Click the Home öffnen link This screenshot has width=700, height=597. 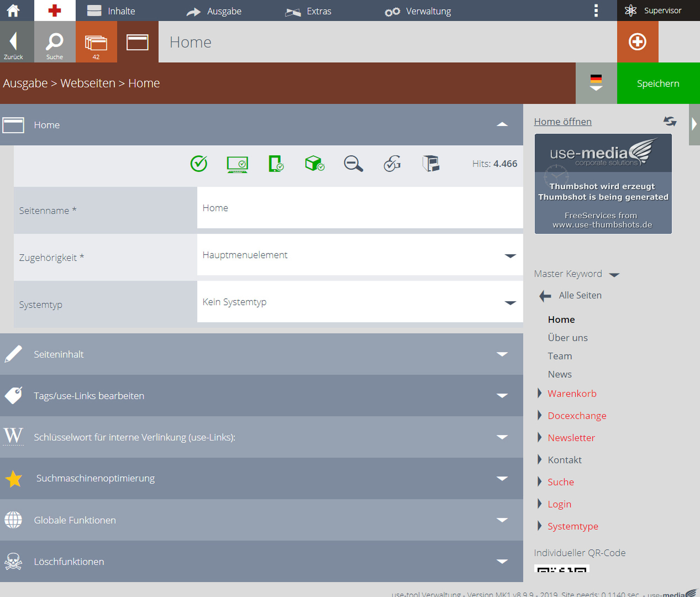click(563, 122)
